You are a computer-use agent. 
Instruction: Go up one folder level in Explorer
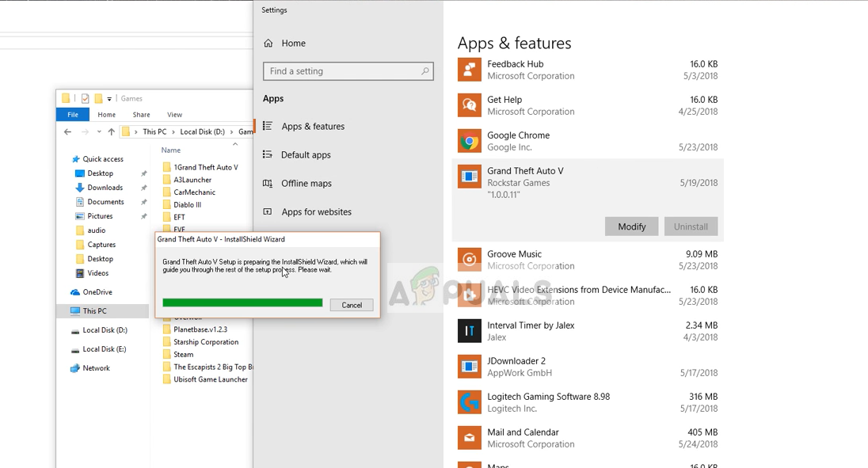[x=111, y=131]
